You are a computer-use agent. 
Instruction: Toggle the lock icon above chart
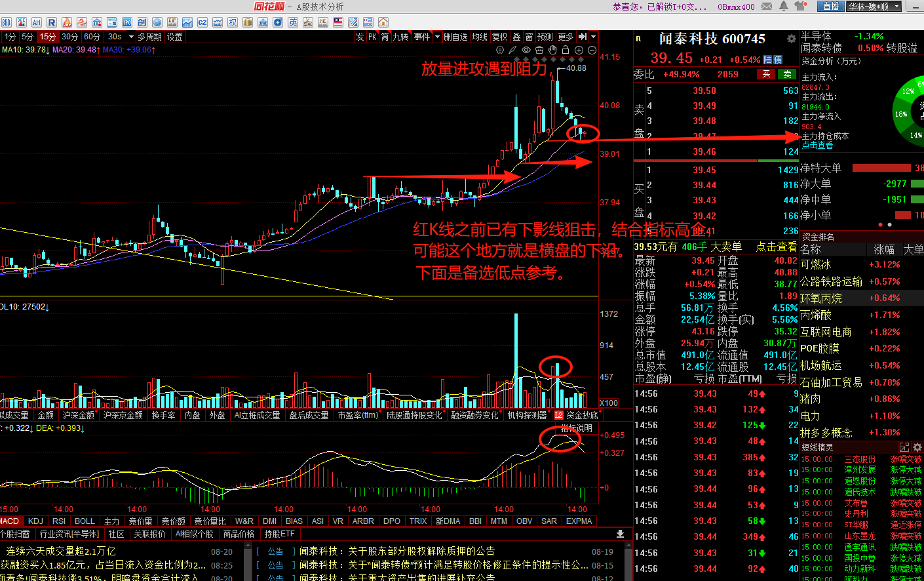click(566, 50)
